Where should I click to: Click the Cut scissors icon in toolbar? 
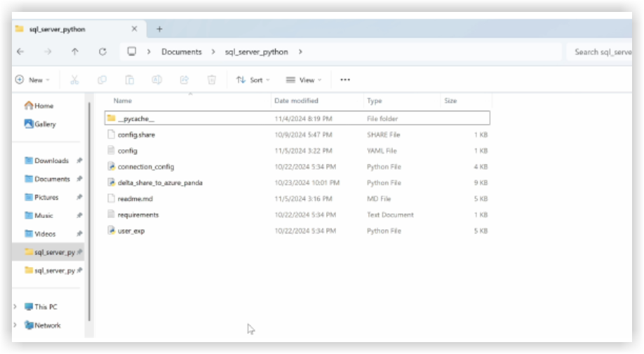75,80
